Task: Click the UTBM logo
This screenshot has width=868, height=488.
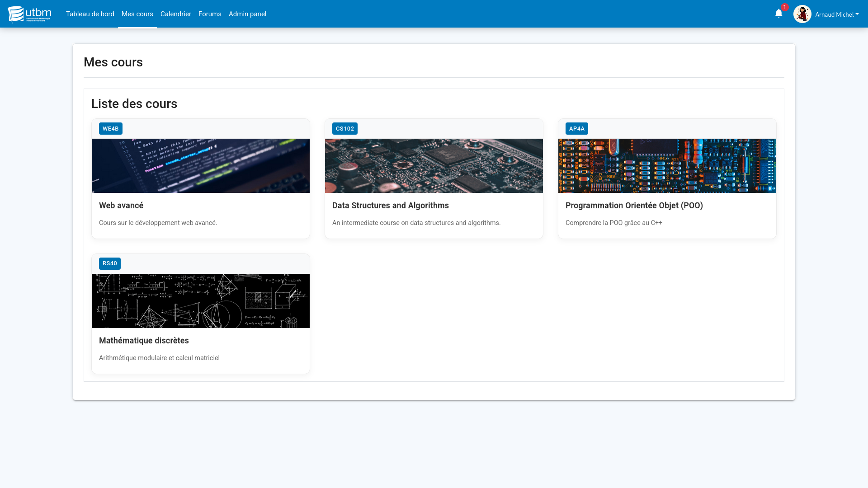Action: pyautogui.click(x=29, y=14)
